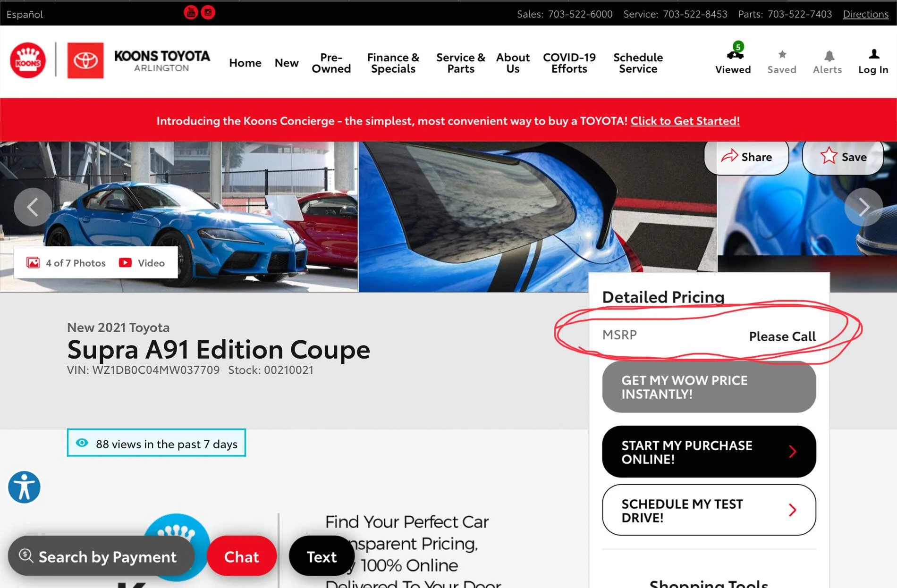Click Get My Wow Price Instantly button
The image size is (897, 588).
point(709,387)
